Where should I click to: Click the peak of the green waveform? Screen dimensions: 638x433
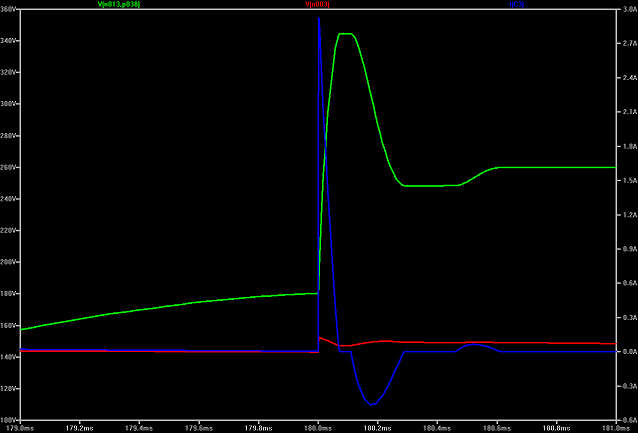(347, 34)
